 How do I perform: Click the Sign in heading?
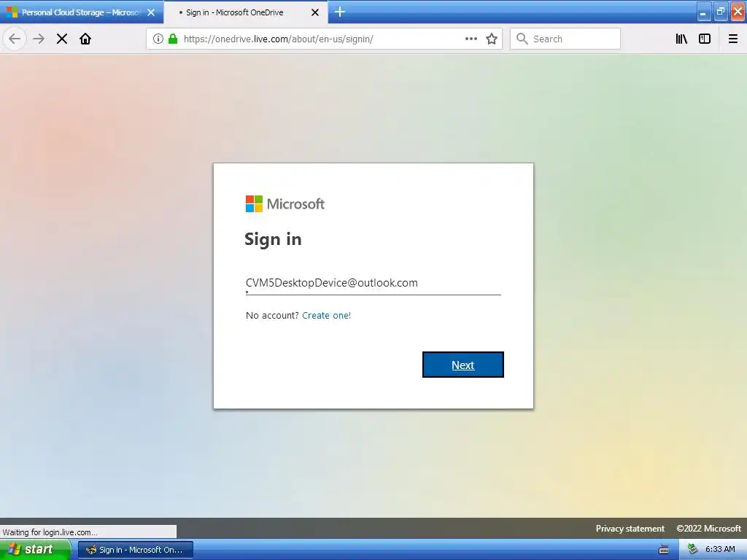click(x=273, y=239)
